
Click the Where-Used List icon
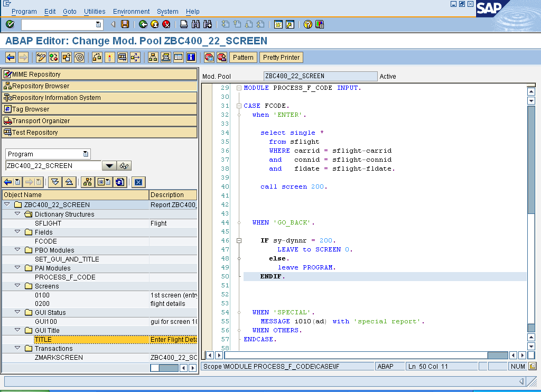[135, 57]
